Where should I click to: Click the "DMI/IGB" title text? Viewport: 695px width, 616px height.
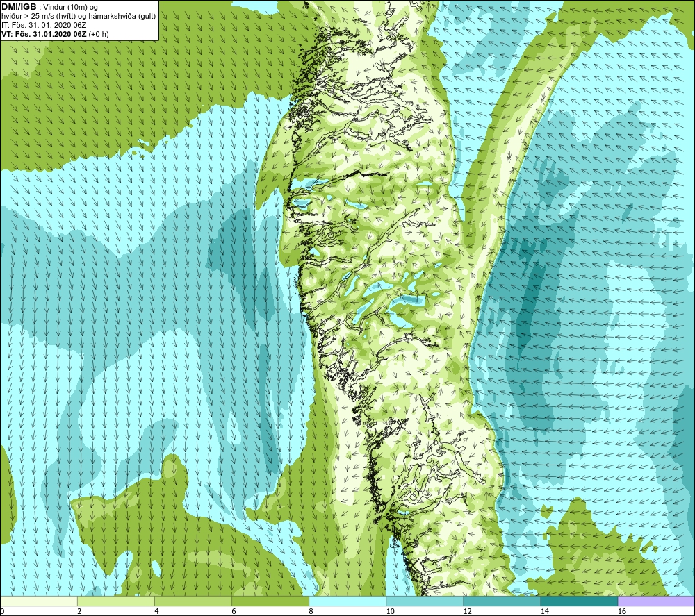point(19,7)
